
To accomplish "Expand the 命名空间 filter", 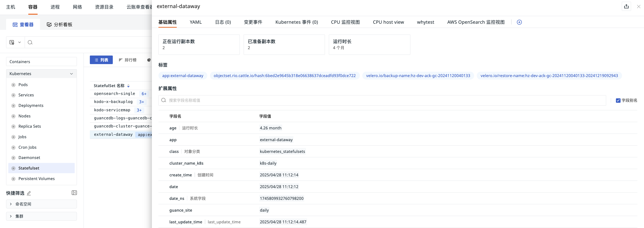I will pyautogui.click(x=41, y=204).
